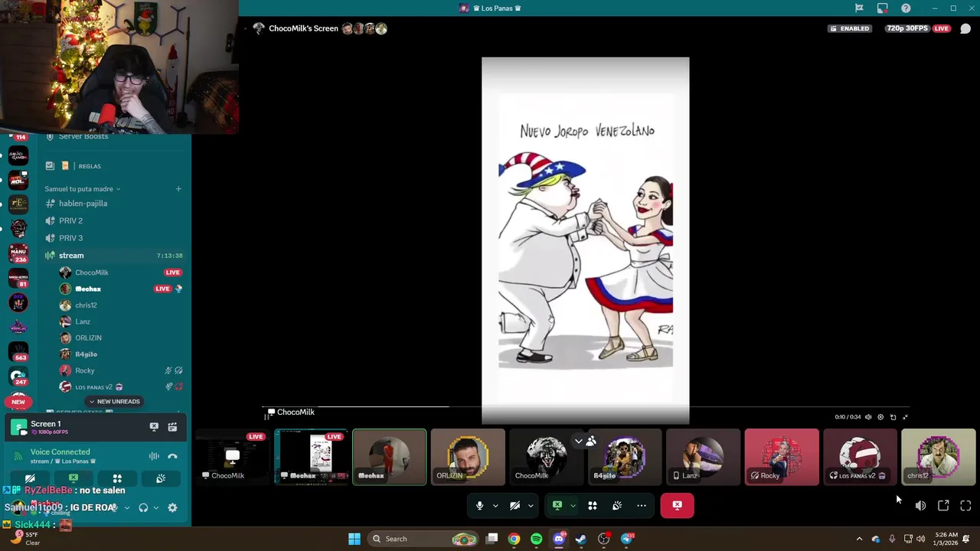Select the Mechax webcam tile
Viewport: 980px width, 551px height.
click(x=389, y=457)
